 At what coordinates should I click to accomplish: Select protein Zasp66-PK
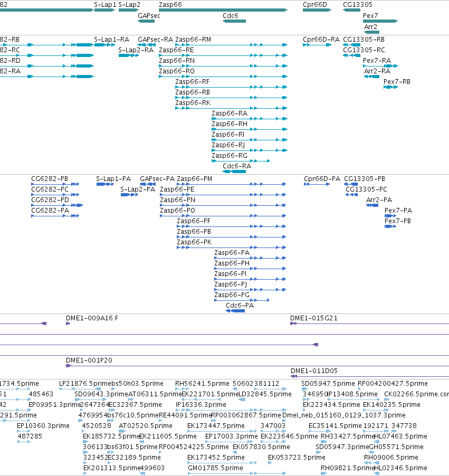(231, 247)
